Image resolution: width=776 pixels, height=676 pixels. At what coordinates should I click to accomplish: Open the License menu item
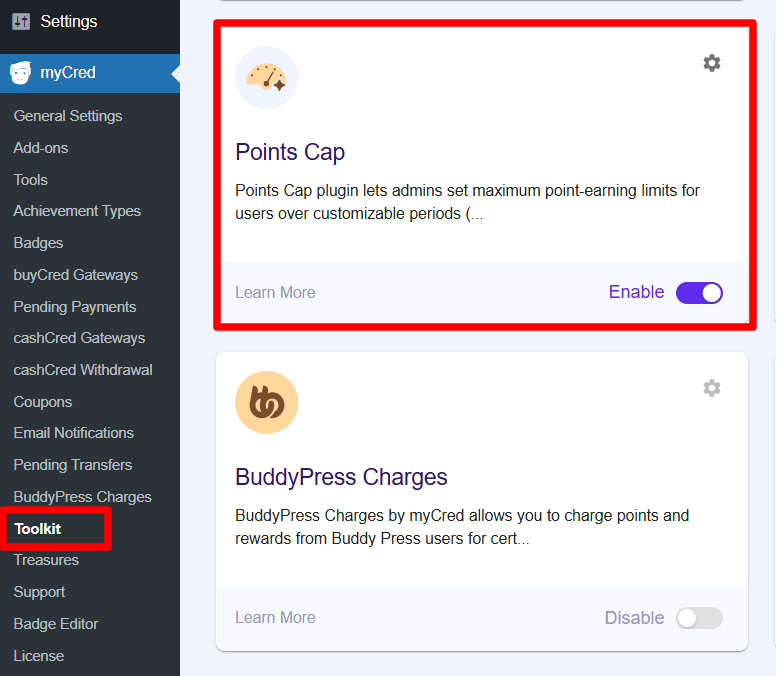[39, 656]
